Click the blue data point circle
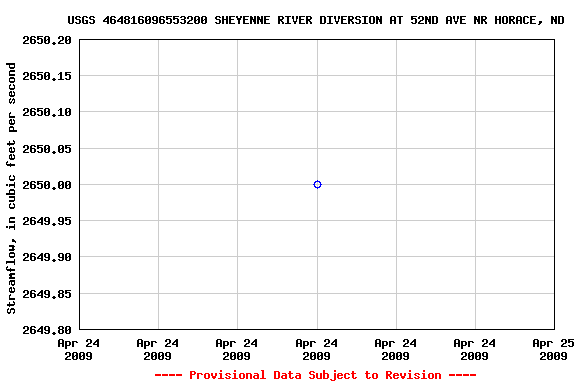 (x=317, y=184)
